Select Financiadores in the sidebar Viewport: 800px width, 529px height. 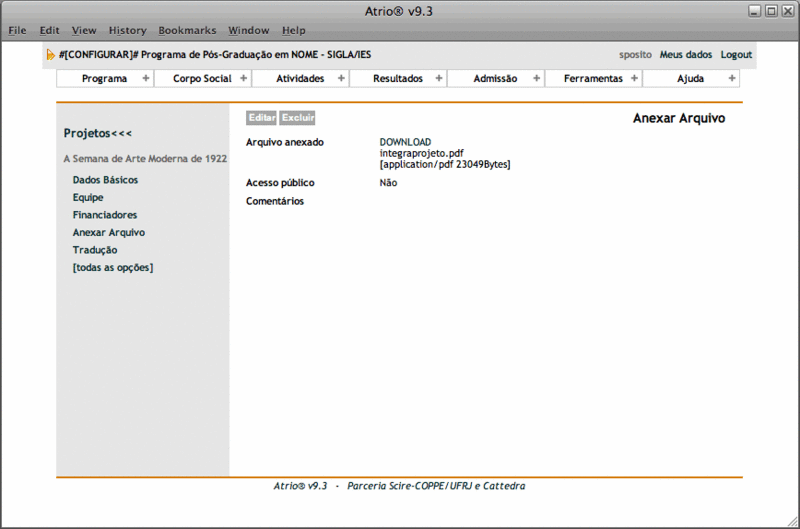click(105, 215)
